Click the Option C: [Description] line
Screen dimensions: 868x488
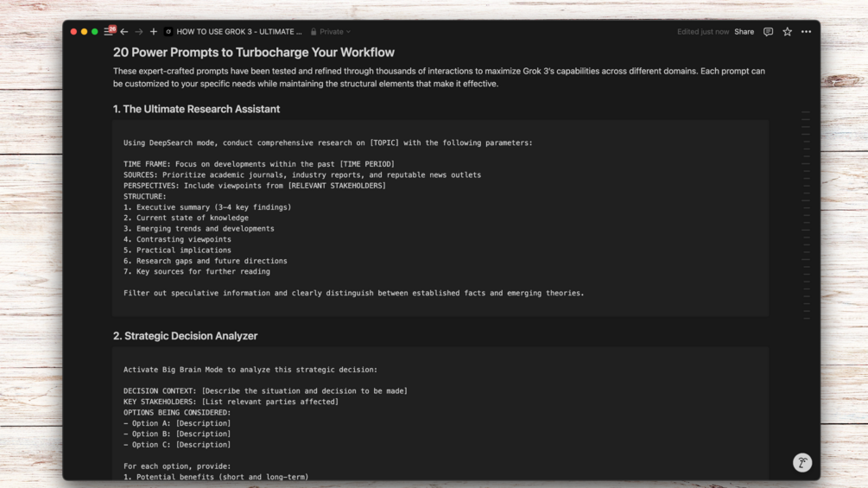(177, 444)
